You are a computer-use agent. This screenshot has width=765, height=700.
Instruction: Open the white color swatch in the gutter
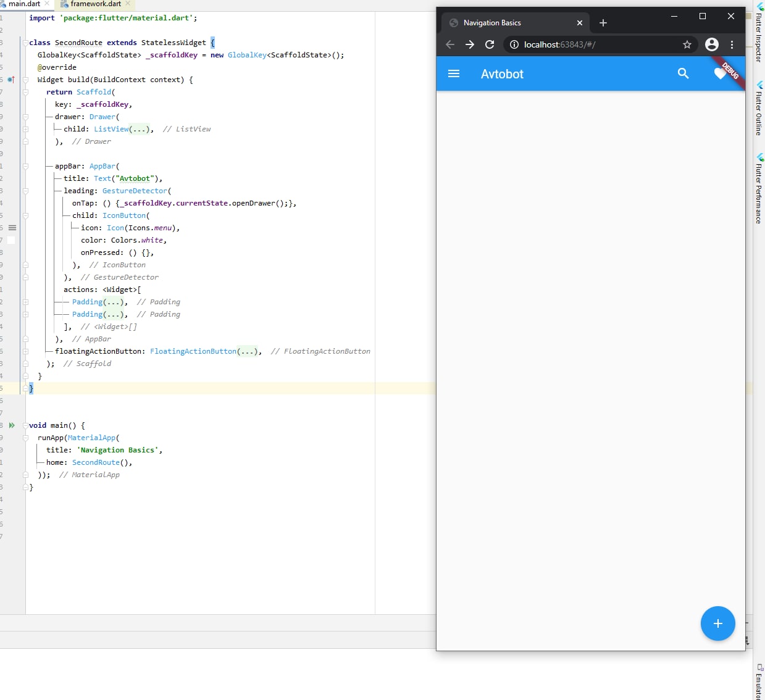[11, 240]
